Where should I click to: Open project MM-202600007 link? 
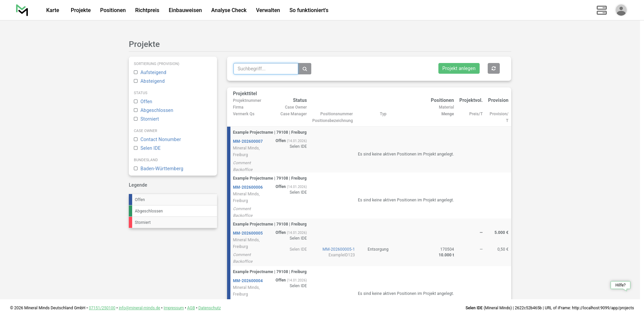[248, 141]
